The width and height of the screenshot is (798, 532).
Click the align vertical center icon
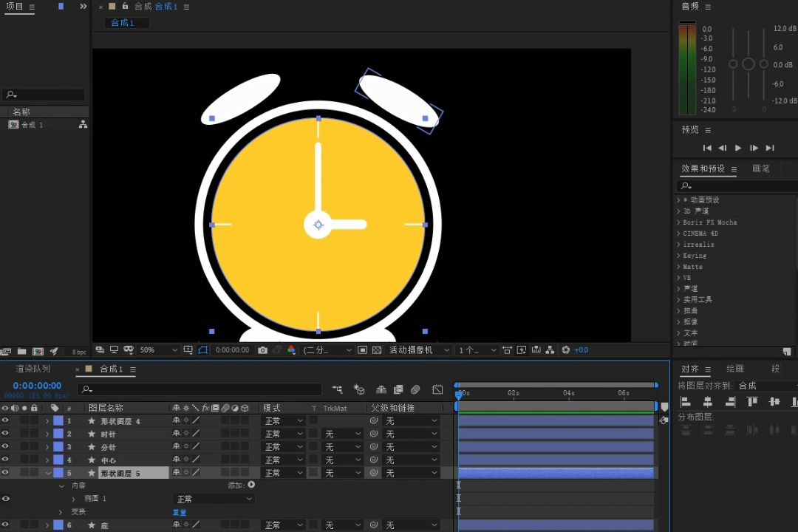[x=774, y=402]
